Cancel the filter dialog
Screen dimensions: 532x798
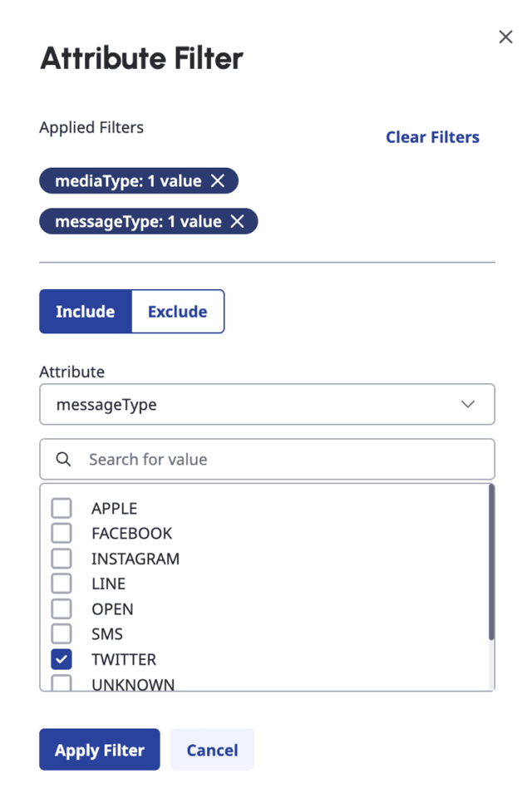tap(212, 750)
